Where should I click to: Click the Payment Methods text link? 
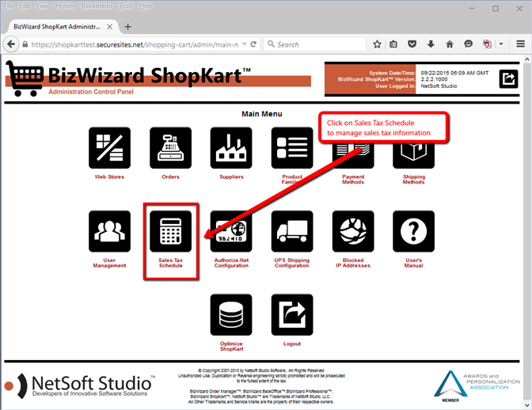point(353,180)
